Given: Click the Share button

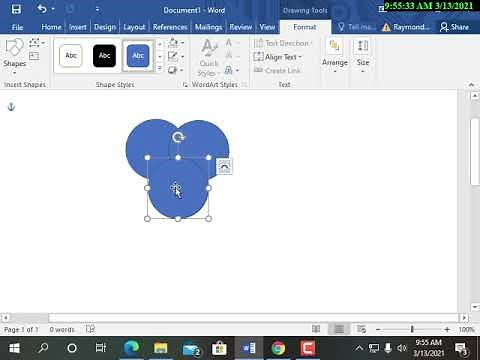Looking at the screenshot, I should click(454, 27).
